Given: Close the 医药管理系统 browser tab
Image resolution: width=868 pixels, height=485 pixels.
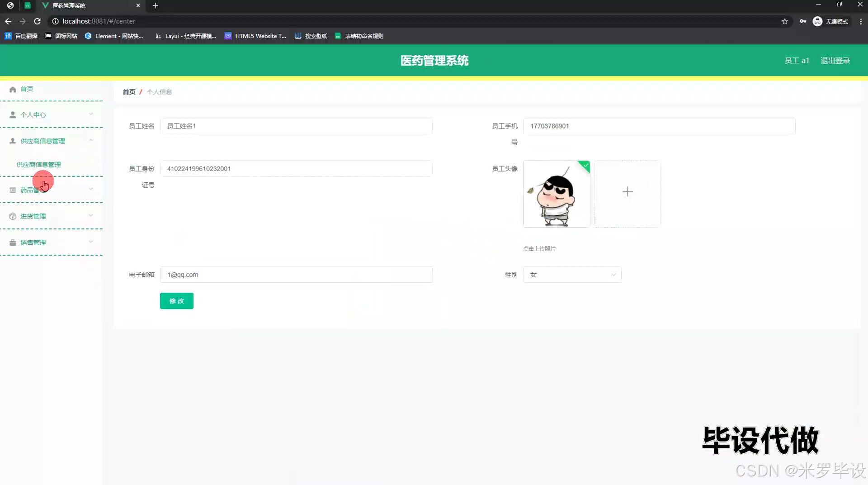Looking at the screenshot, I should point(138,5).
